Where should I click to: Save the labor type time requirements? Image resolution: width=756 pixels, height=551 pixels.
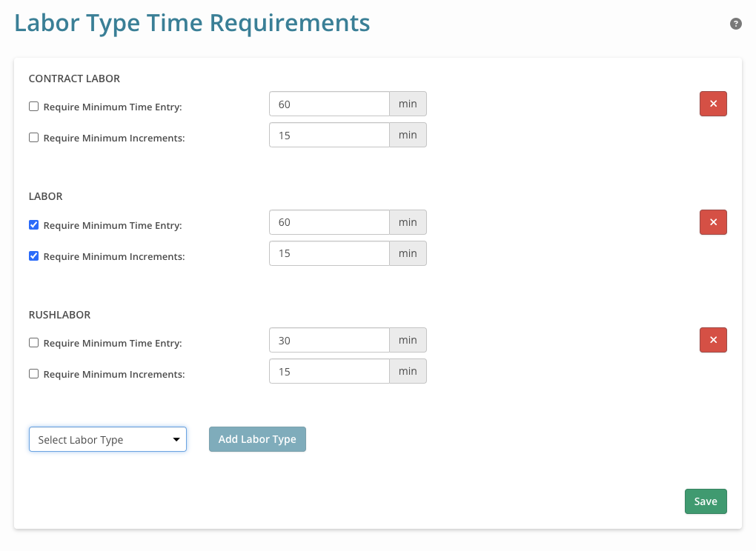coord(706,501)
